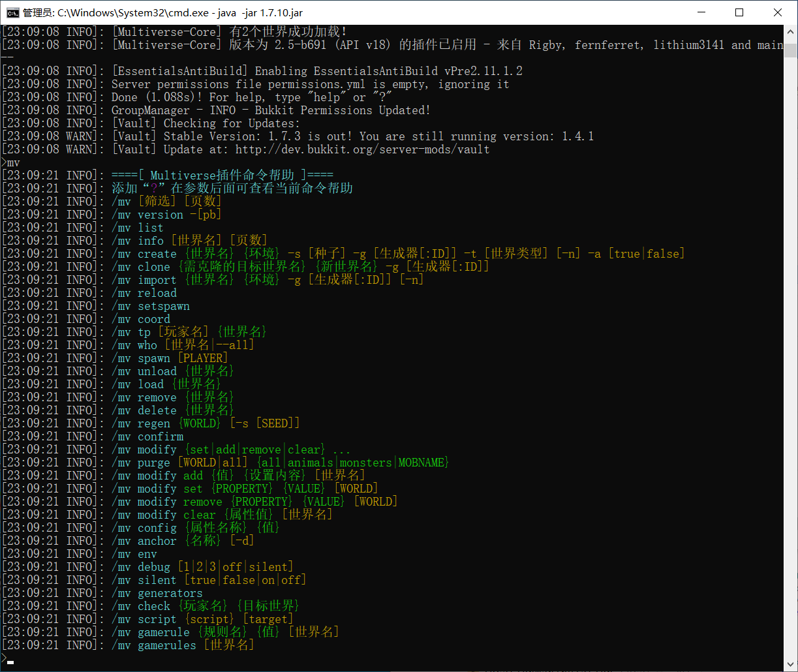798x672 pixels.
Task: Minimize the cmd.exe window
Action: click(701, 12)
